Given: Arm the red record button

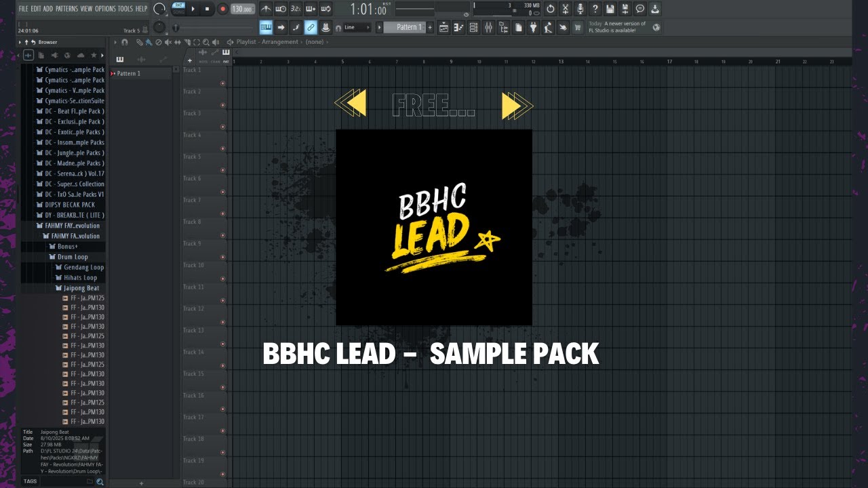Looking at the screenshot, I should coord(222,9).
